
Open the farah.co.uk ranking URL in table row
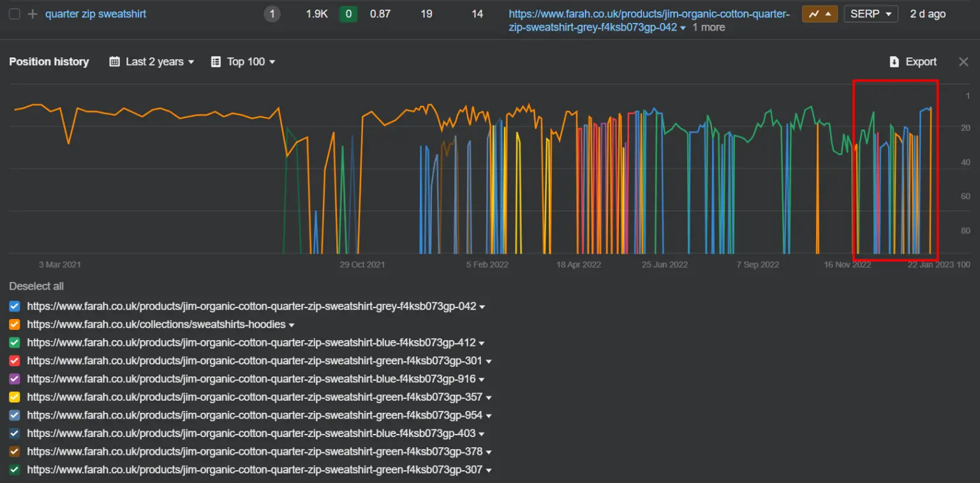[x=649, y=20]
